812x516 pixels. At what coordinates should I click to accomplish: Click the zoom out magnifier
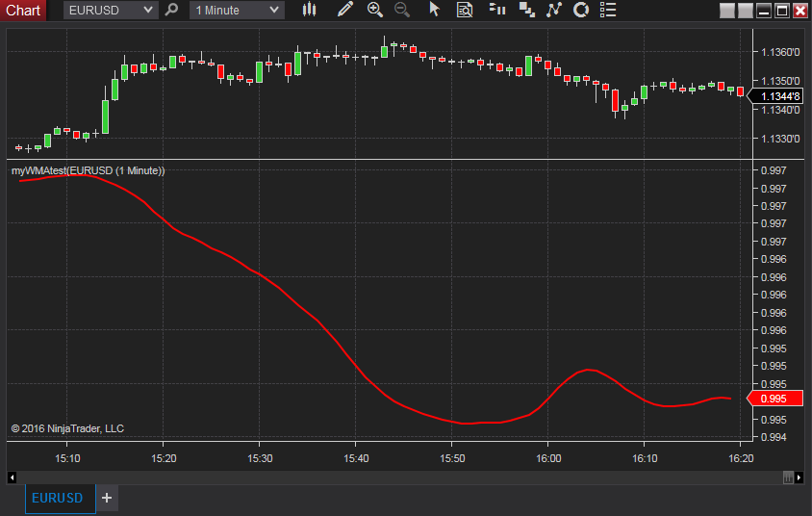pos(402,10)
